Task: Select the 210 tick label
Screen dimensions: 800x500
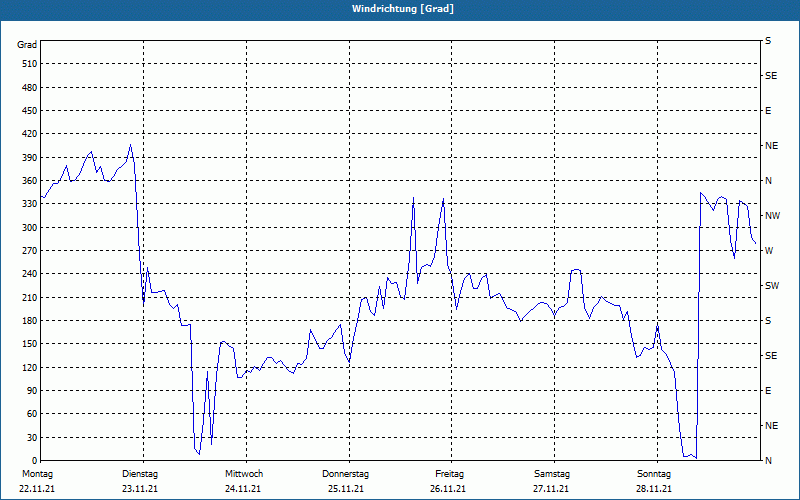Action: tap(29, 297)
